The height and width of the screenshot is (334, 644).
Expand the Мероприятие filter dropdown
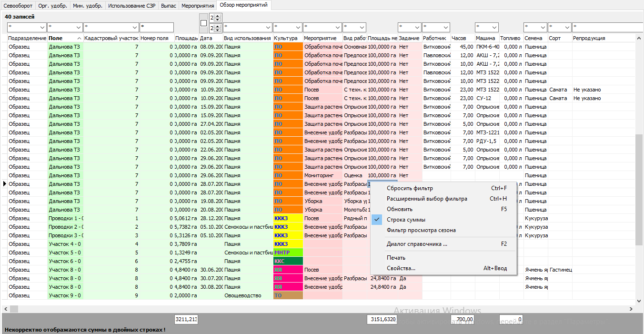point(337,28)
